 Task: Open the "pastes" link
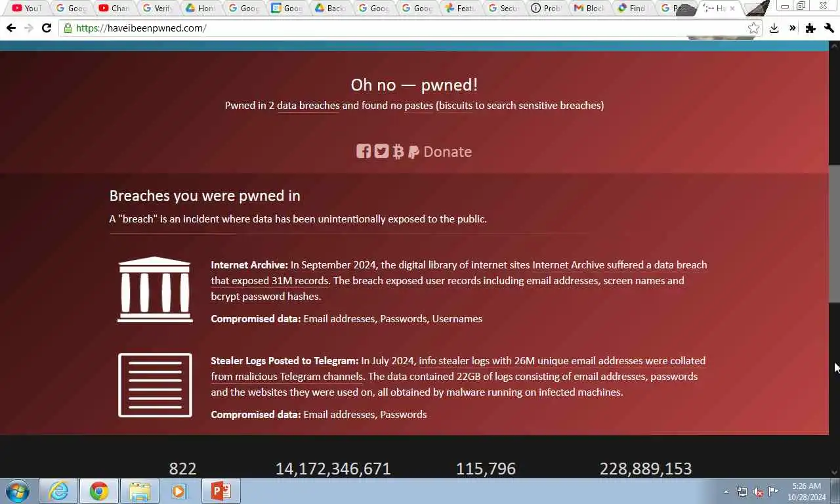point(419,105)
